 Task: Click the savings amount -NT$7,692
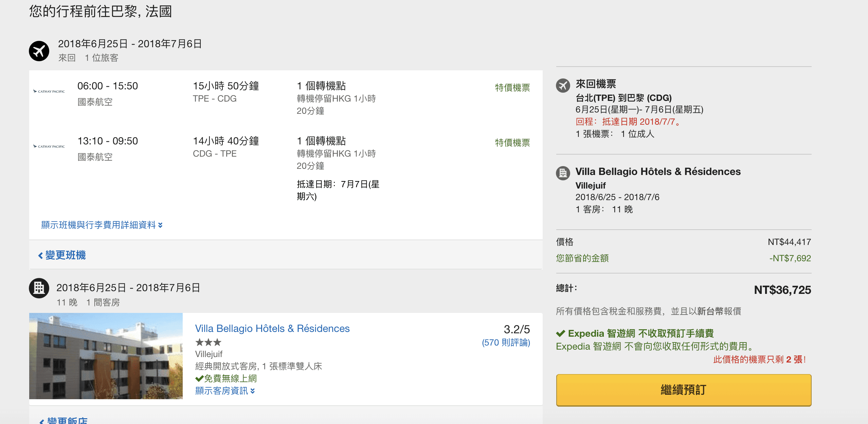point(790,258)
